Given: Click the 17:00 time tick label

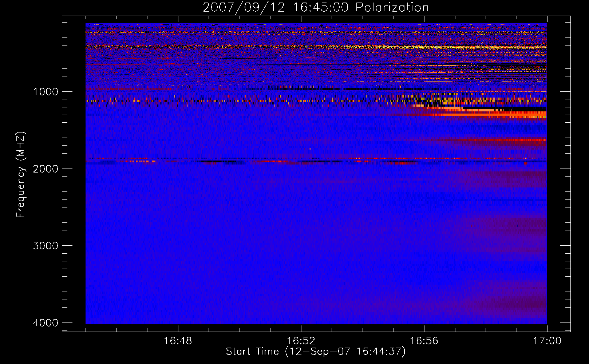Looking at the screenshot, I should click(547, 341).
